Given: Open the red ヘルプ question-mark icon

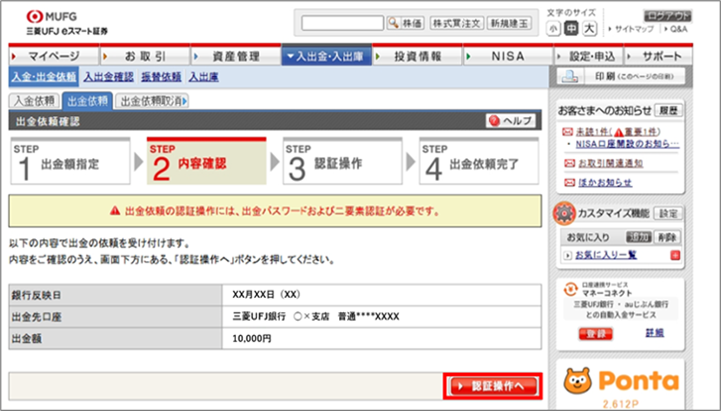Looking at the screenshot, I should [x=495, y=121].
